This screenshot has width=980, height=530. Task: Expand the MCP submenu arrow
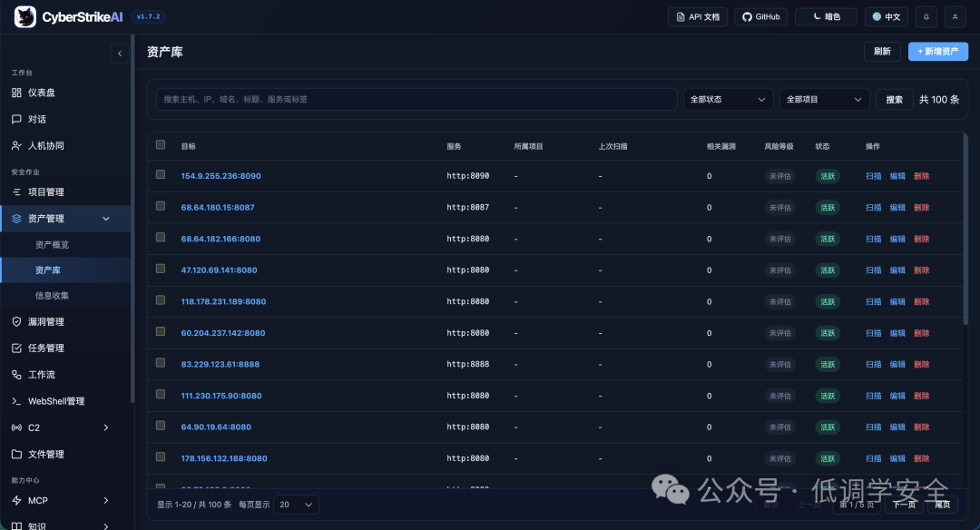click(106, 501)
